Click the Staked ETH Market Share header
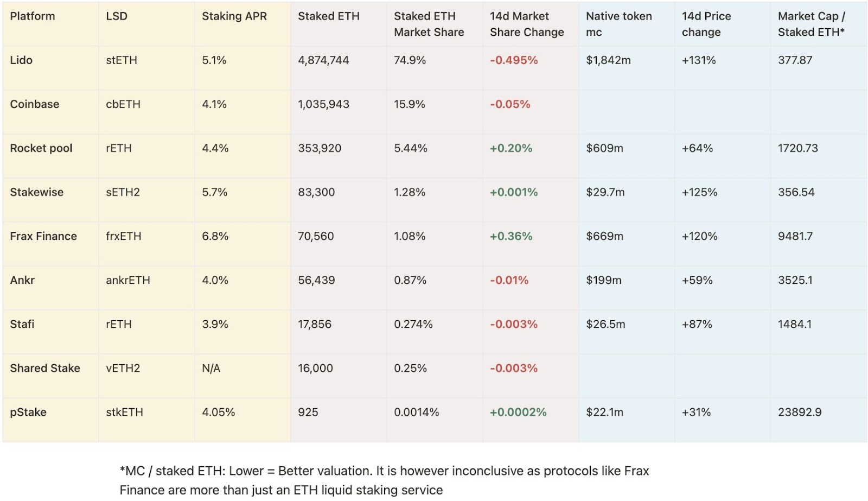 pyautogui.click(x=429, y=24)
